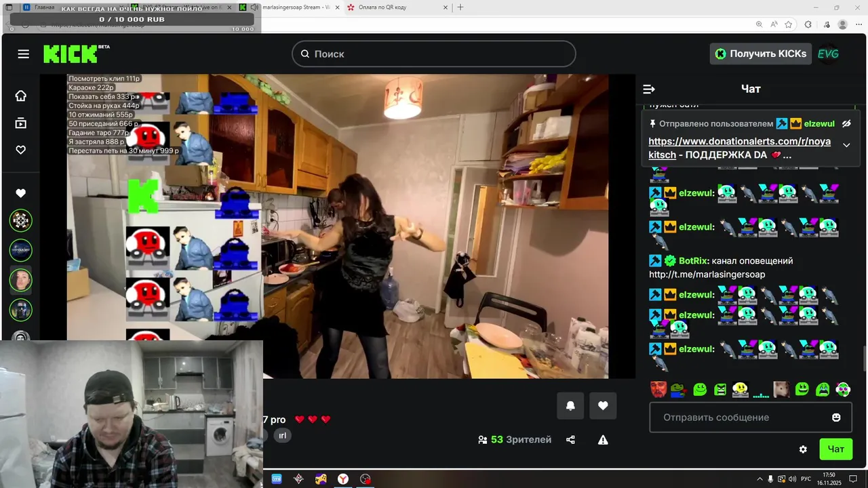The height and width of the screenshot is (488, 868).
Task: Insert the laughing green blob emote
Action: (x=802, y=389)
